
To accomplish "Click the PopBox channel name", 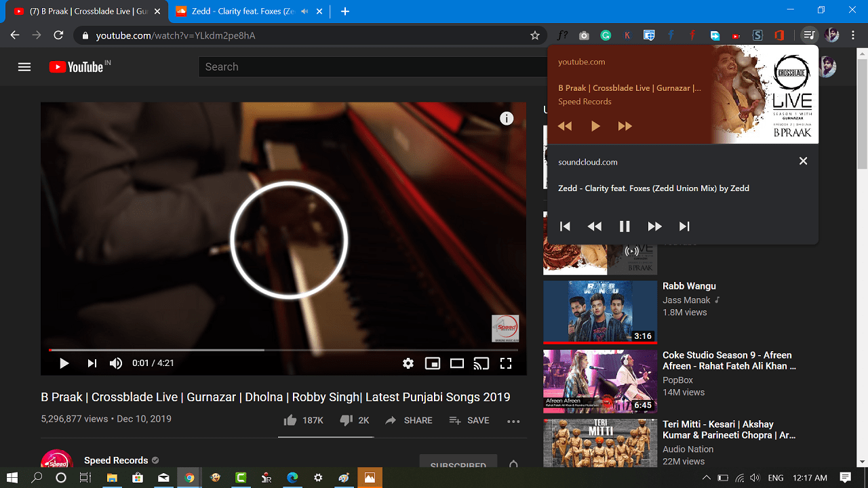I will pos(677,380).
